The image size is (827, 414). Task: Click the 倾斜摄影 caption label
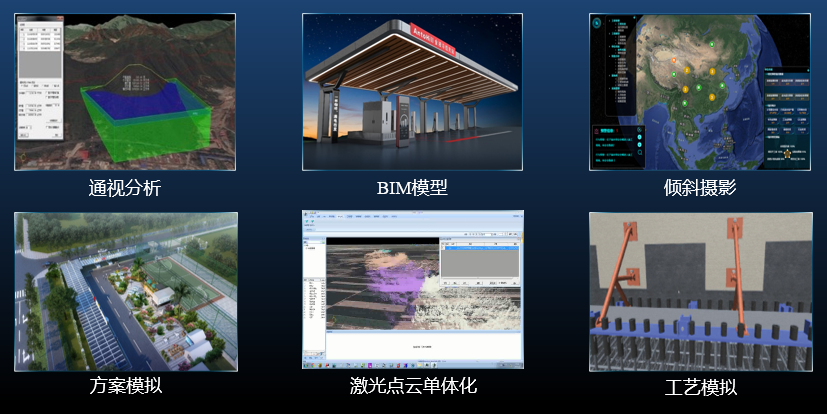tap(699, 187)
